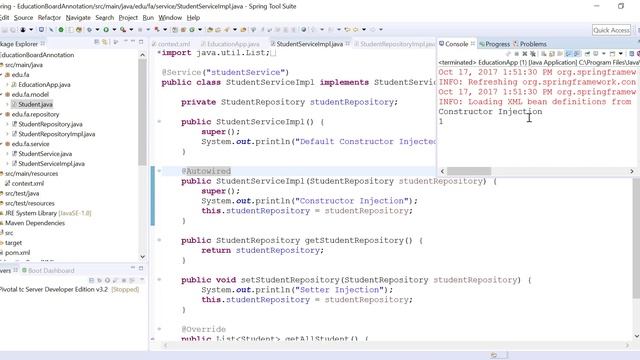Collapse the edu.fa.model package node

pyautogui.click(x=1, y=94)
